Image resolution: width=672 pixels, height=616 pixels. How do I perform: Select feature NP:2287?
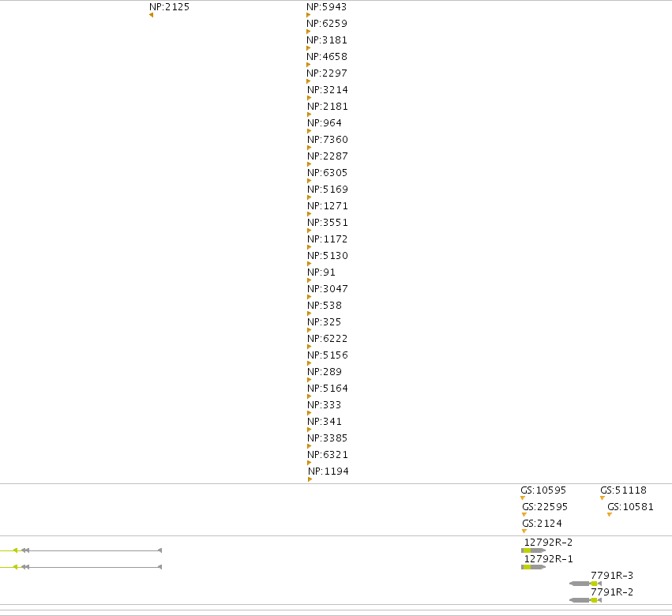point(328,156)
